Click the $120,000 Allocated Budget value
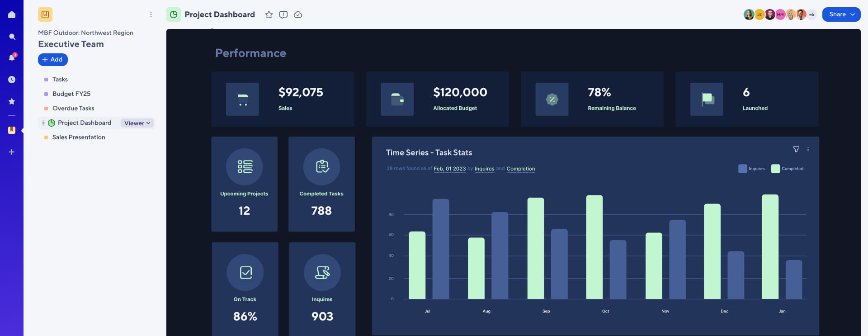868x336 pixels. (460, 92)
